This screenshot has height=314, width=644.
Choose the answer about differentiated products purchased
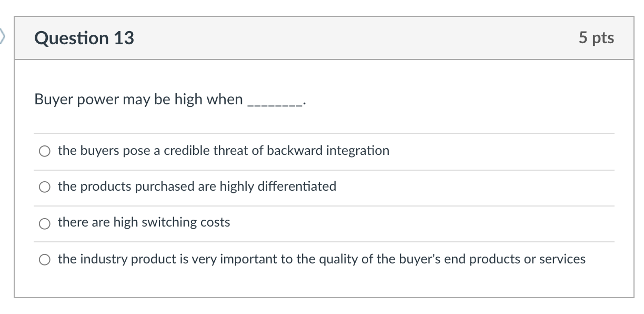197,187
